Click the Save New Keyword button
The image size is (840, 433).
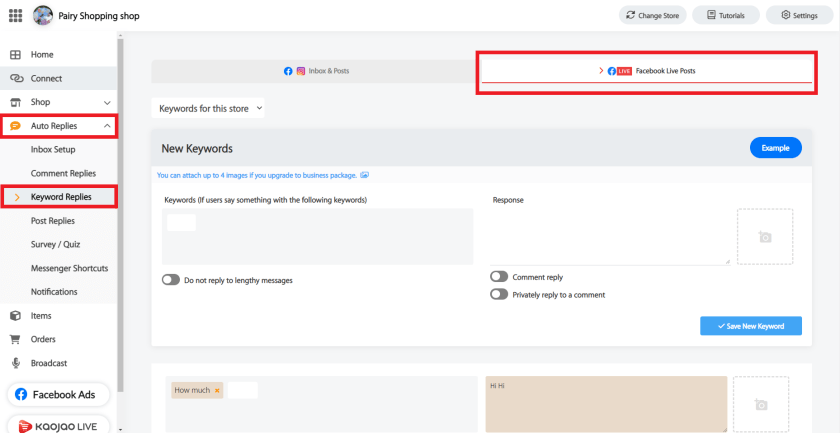751,326
